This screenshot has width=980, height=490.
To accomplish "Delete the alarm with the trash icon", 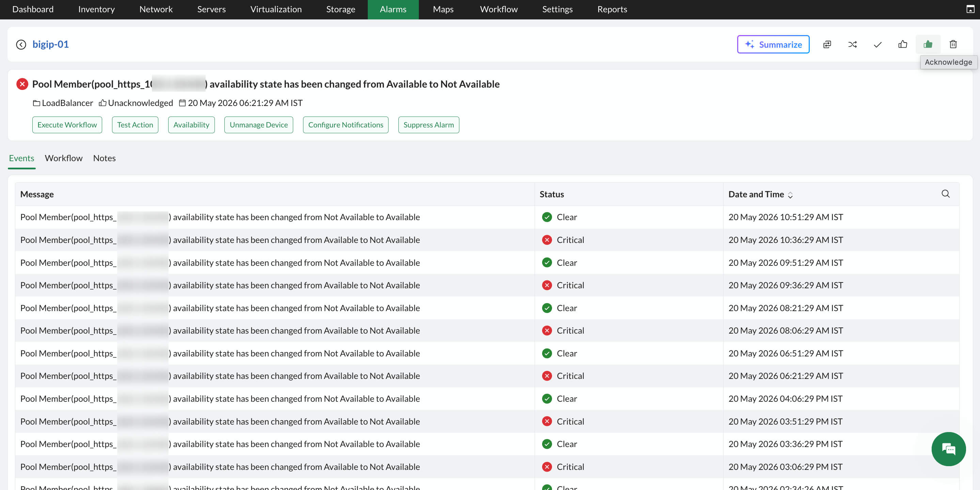I will point(953,44).
